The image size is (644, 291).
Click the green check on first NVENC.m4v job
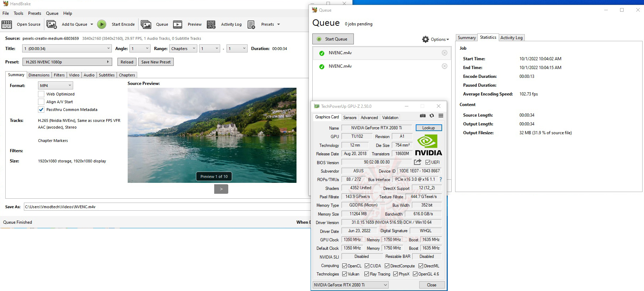pyautogui.click(x=321, y=53)
